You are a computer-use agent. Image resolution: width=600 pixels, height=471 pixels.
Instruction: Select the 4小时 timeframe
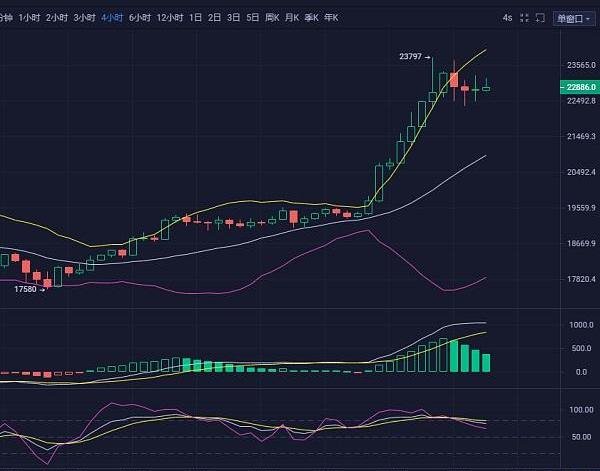click(112, 18)
